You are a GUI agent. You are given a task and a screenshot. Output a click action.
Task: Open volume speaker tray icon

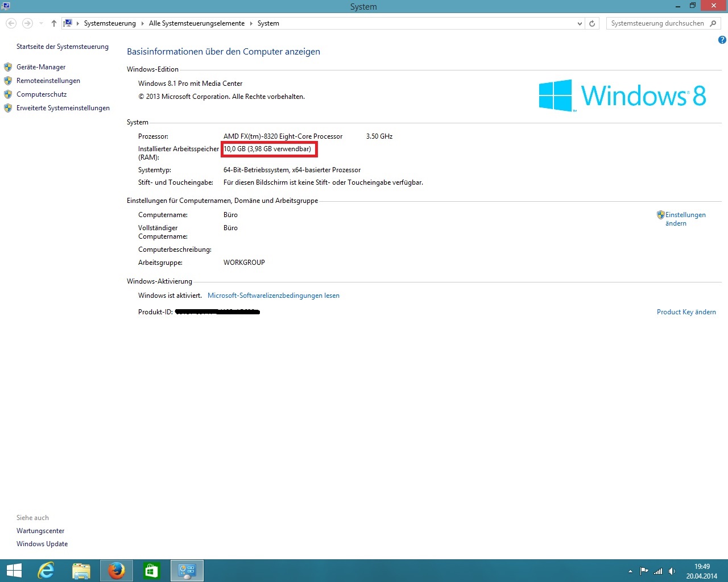[672, 571]
